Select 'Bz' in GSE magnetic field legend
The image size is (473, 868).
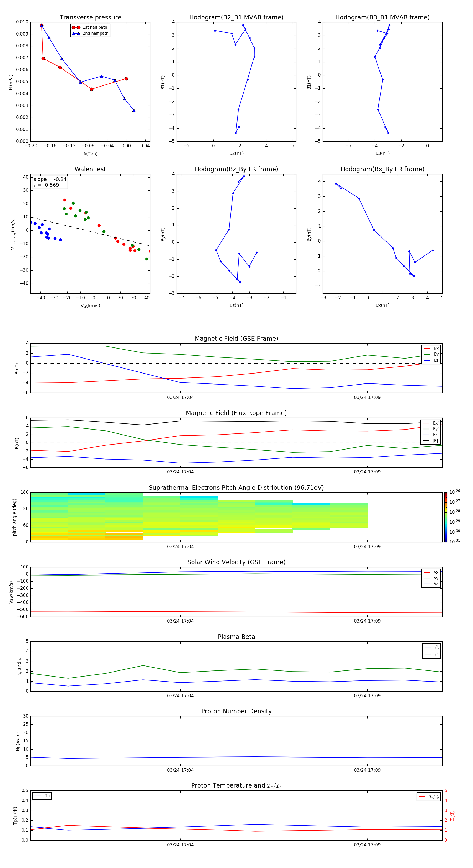[431, 360]
